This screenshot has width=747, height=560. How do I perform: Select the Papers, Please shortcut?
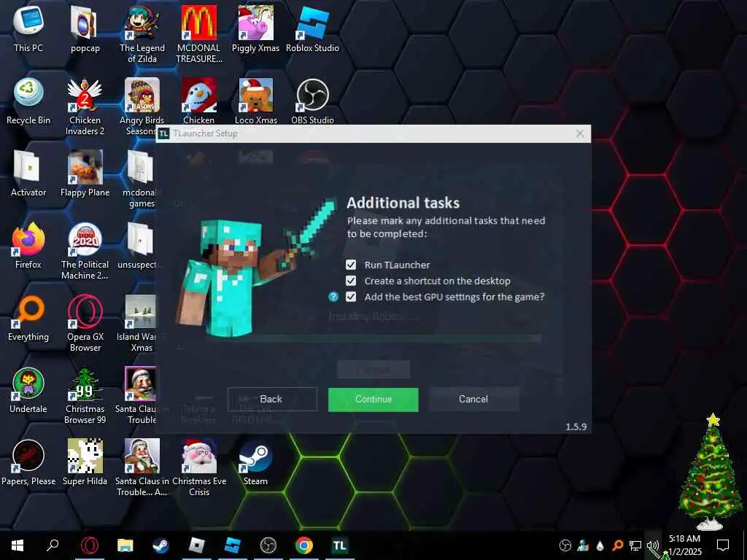coord(28,463)
